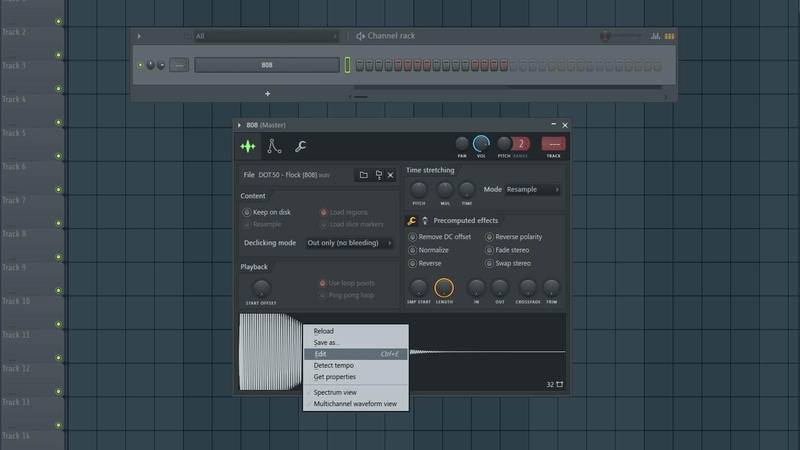Remove loaded sample with the X icon
Viewport: 800px width, 450px height.
click(390, 175)
